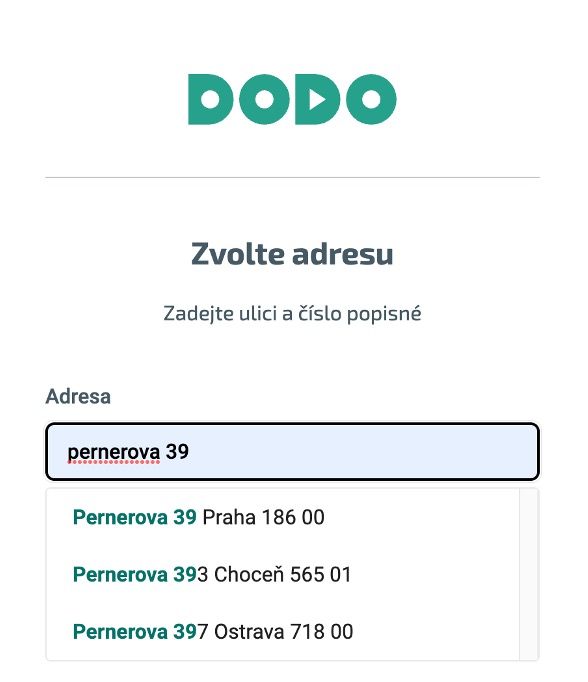588x682 pixels.
Task: Click the city name Ostrava in suggestions
Action: coord(249,632)
